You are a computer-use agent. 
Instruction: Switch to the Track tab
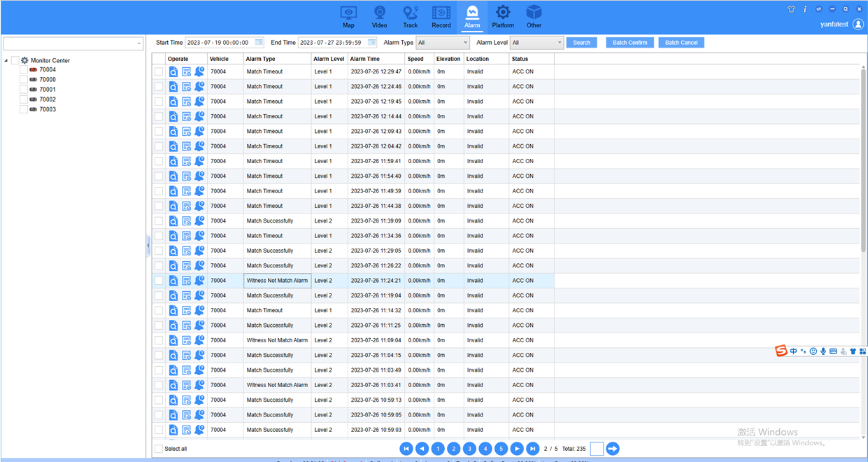coord(411,17)
